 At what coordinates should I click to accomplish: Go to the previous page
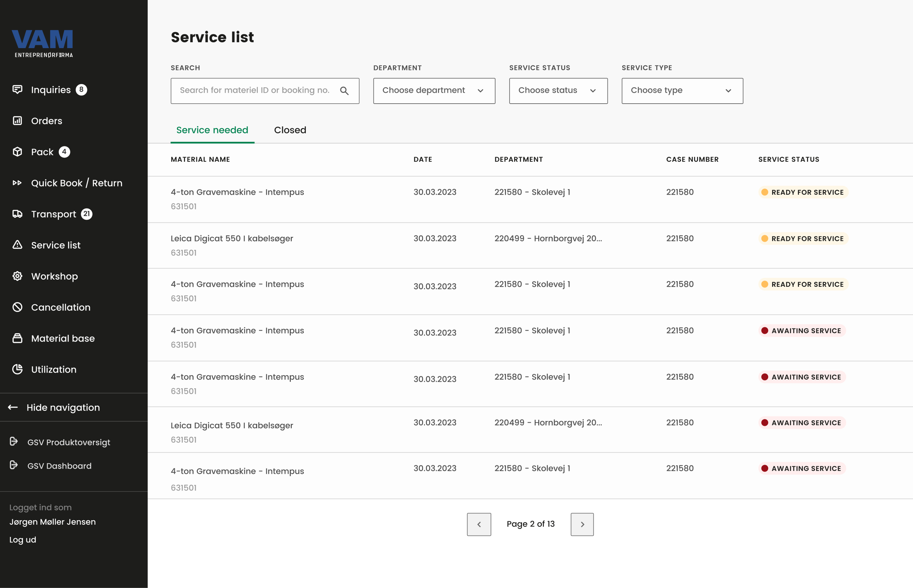(479, 524)
